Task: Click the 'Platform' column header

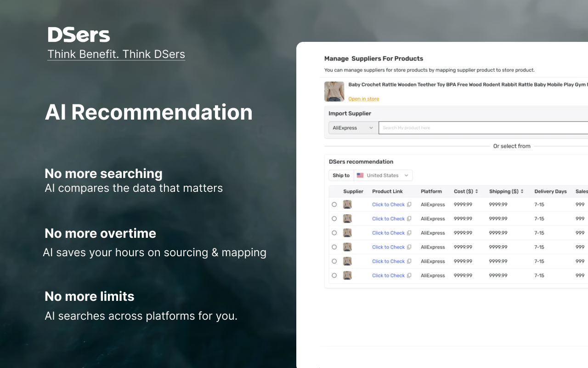Action: pos(431,191)
